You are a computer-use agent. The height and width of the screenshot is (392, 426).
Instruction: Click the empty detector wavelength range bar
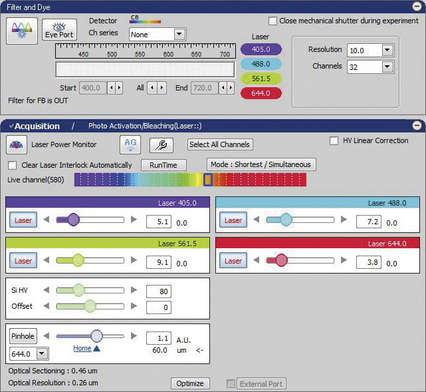coord(145,70)
